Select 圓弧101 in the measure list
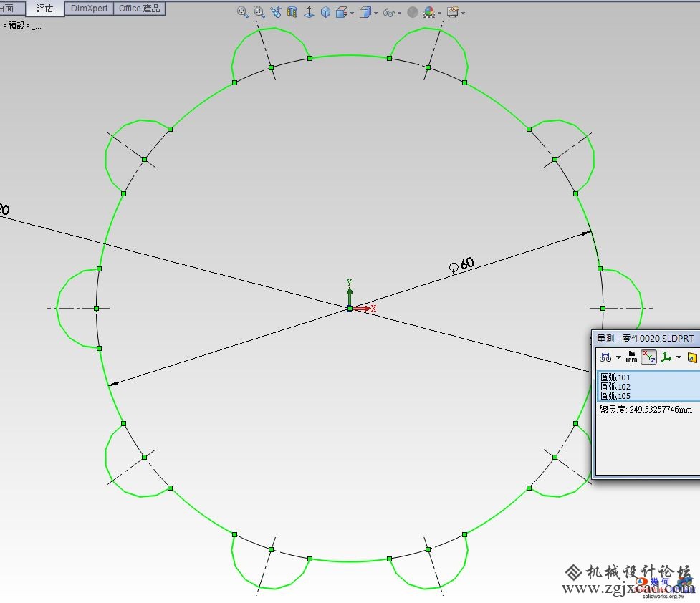This screenshot has height=603, width=700. tap(615, 377)
